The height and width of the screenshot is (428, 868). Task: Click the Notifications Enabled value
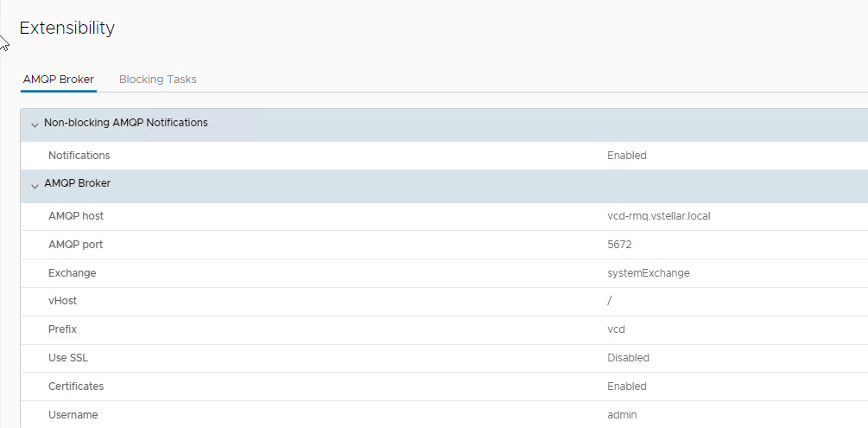coord(626,156)
